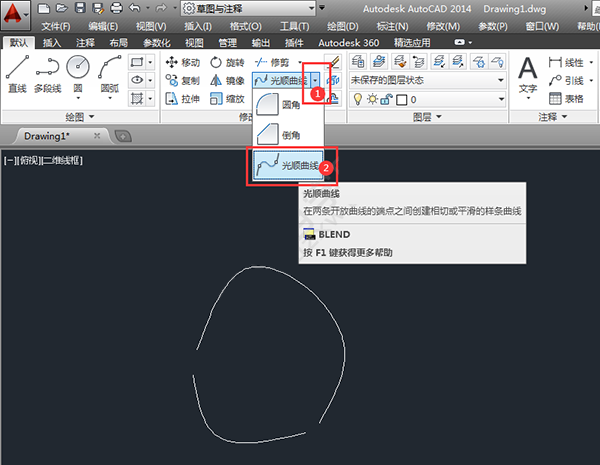
Task: Click the layer 0 color swatch
Action: pyautogui.click(x=402, y=100)
